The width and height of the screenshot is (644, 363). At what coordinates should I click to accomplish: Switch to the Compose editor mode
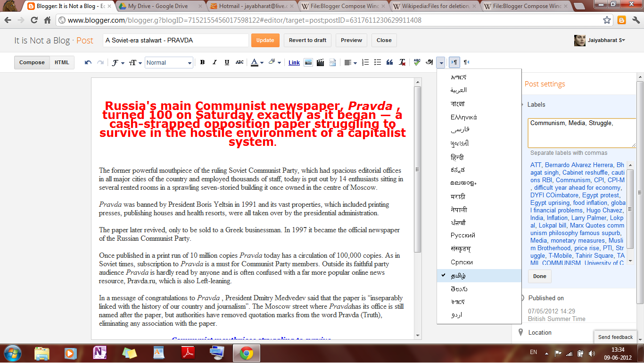(x=32, y=62)
